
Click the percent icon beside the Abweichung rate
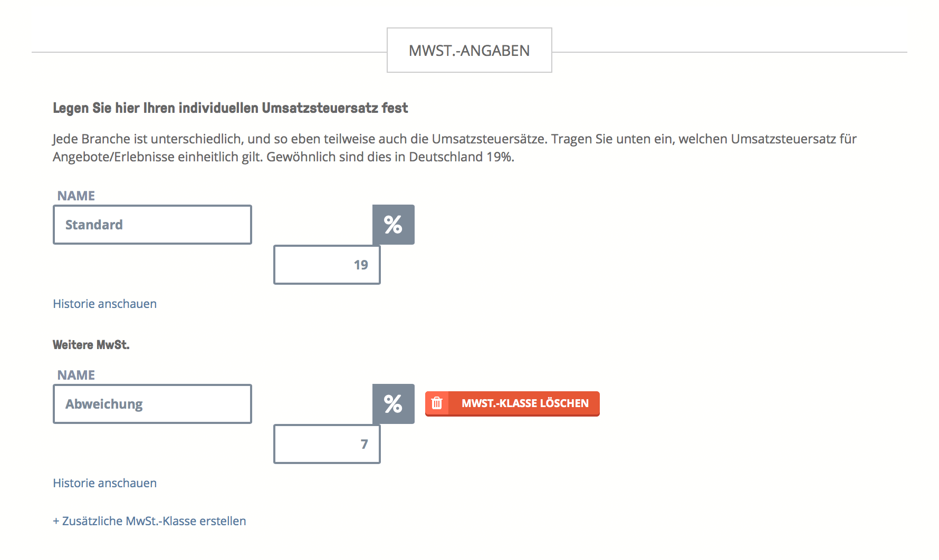tap(393, 404)
